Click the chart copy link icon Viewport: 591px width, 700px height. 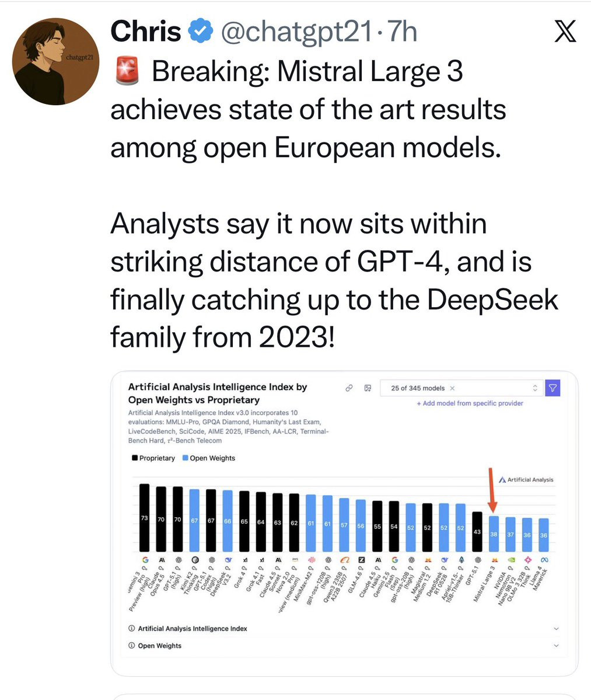click(349, 388)
